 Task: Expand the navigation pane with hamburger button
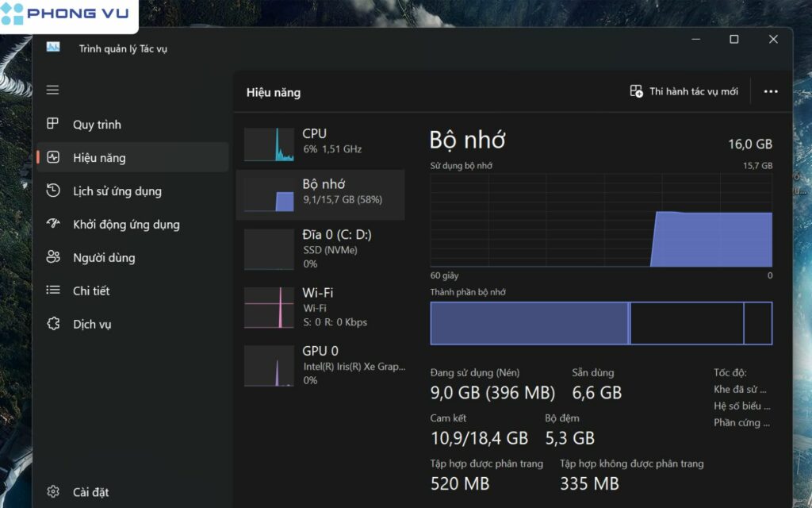click(52, 90)
